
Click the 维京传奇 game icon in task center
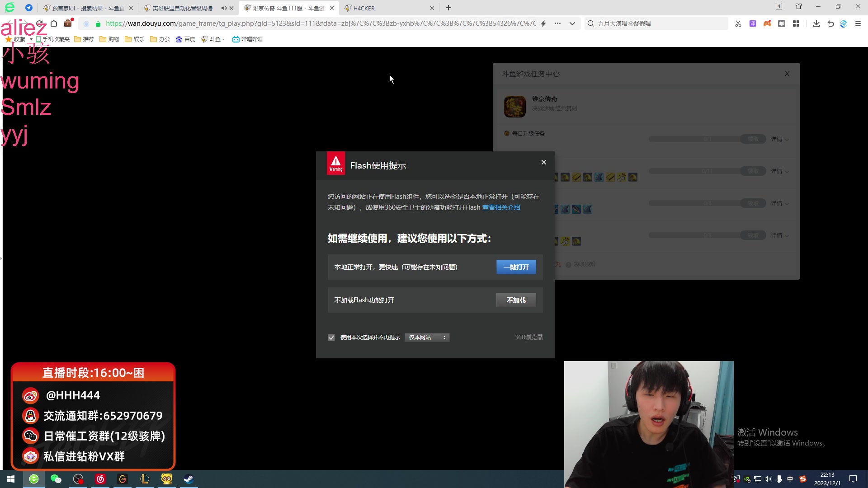[x=515, y=107]
